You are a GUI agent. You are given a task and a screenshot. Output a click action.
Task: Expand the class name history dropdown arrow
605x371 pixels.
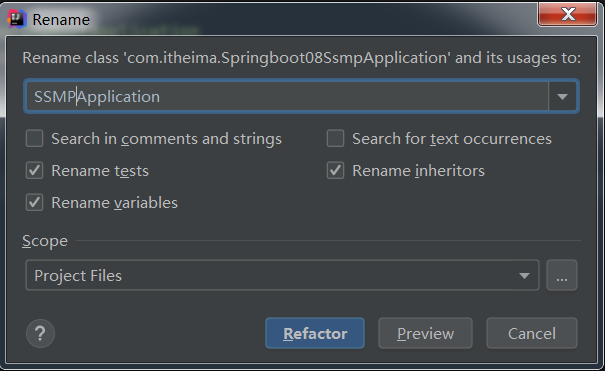coord(563,96)
